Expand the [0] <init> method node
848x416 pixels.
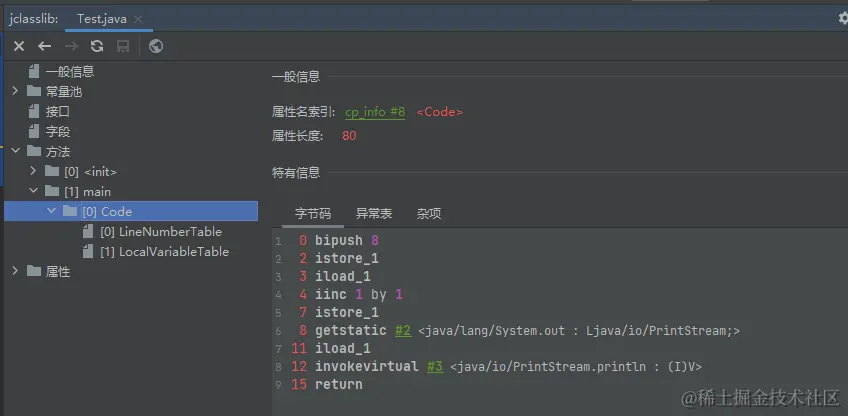pos(34,171)
